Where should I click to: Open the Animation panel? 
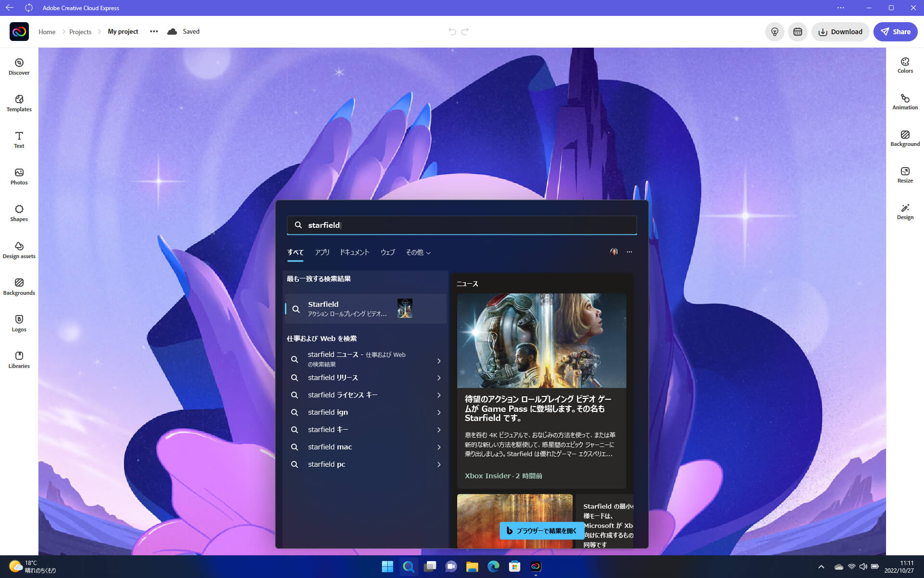[905, 102]
